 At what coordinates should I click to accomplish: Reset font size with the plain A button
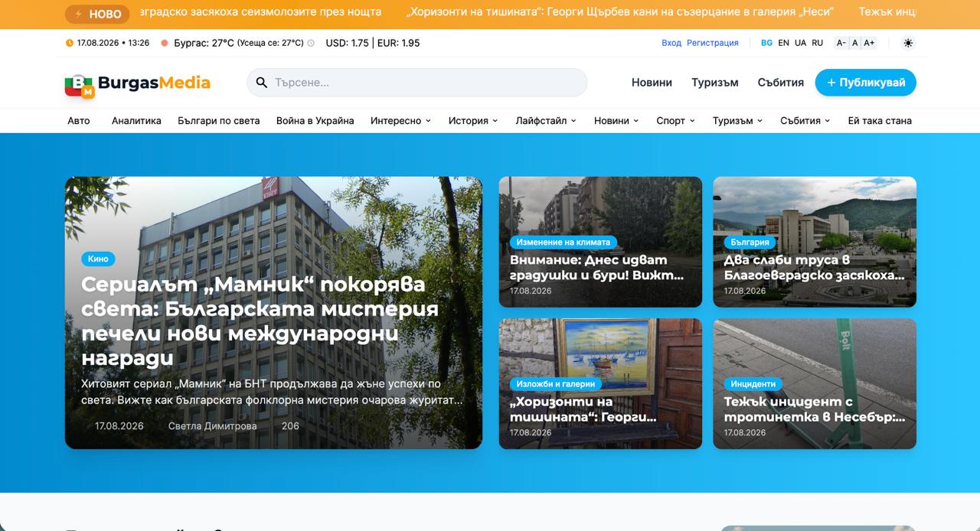pyautogui.click(x=855, y=43)
